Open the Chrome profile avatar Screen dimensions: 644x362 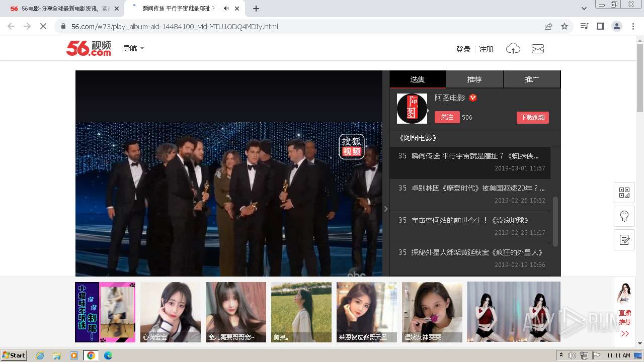tap(616, 26)
